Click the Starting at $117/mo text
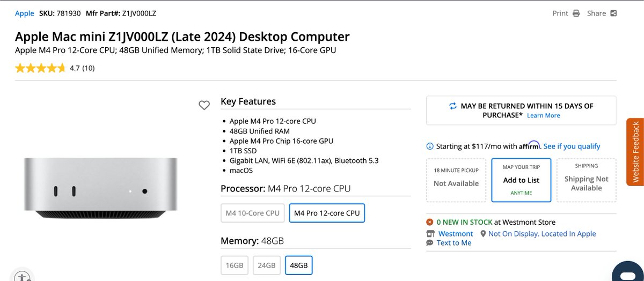The height and width of the screenshot is (281, 644). click(x=476, y=146)
